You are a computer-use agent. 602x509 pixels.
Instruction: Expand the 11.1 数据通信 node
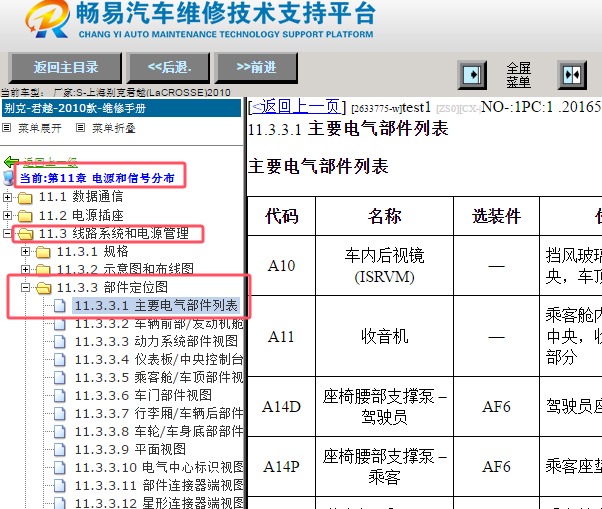[7, 197]
